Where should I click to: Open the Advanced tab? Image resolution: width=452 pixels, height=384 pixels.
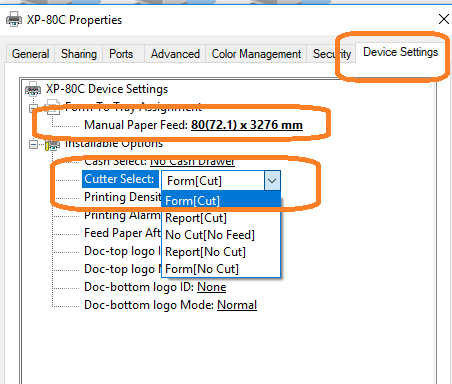(175, 54)
